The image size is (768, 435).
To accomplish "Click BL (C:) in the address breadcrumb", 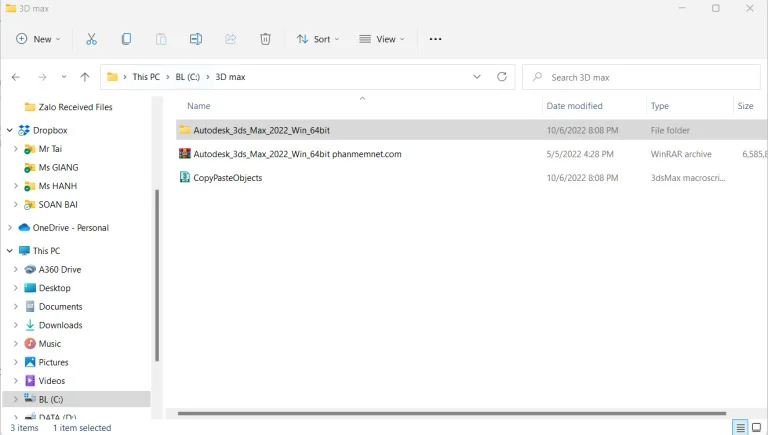I will point(188,77).
